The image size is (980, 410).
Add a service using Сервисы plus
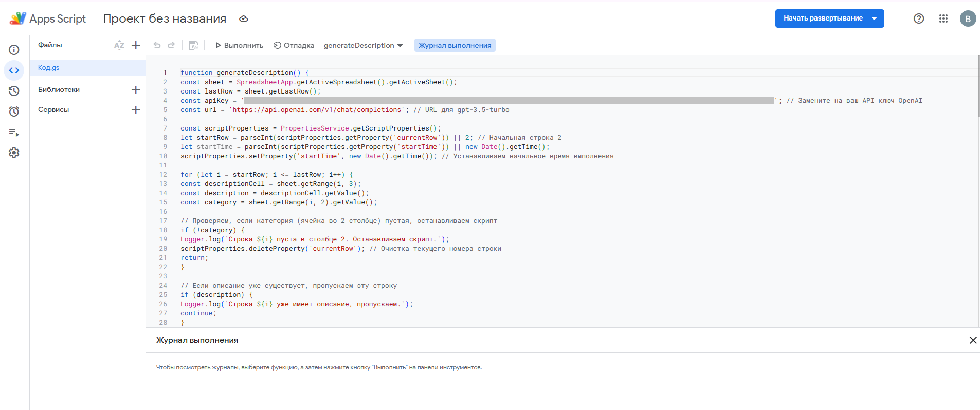tap(136, 110)
